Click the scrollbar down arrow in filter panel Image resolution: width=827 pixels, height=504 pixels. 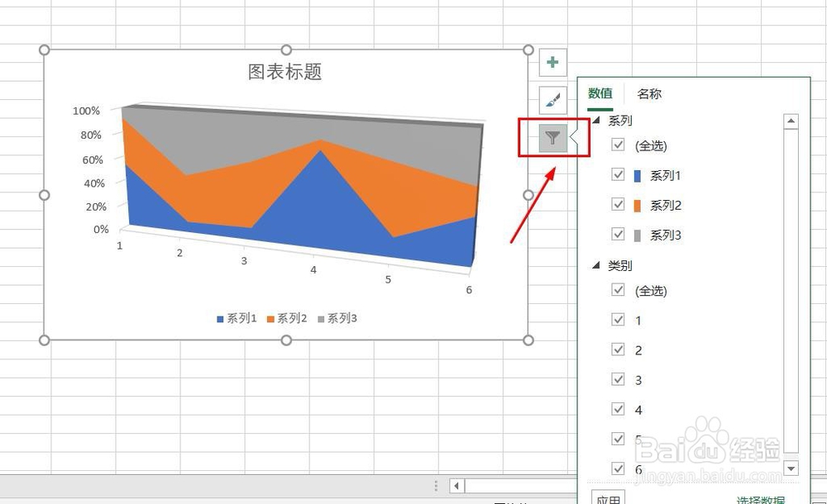coord(790,468)
